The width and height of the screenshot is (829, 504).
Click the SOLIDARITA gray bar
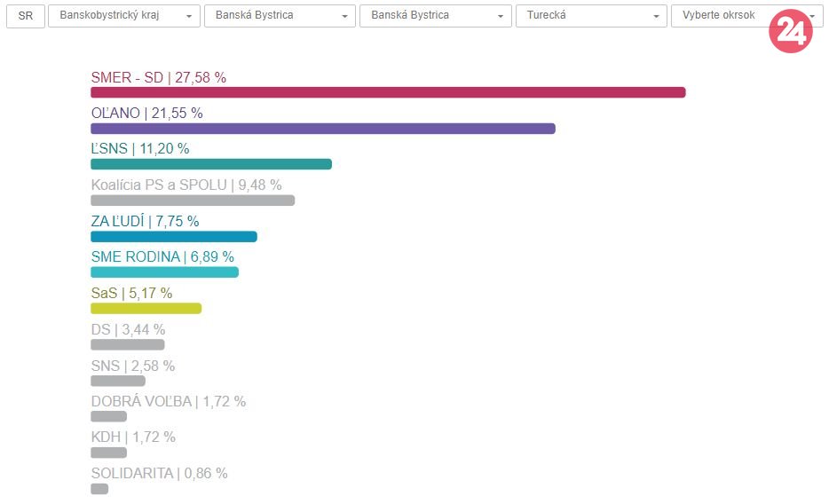tap(99, 489)
